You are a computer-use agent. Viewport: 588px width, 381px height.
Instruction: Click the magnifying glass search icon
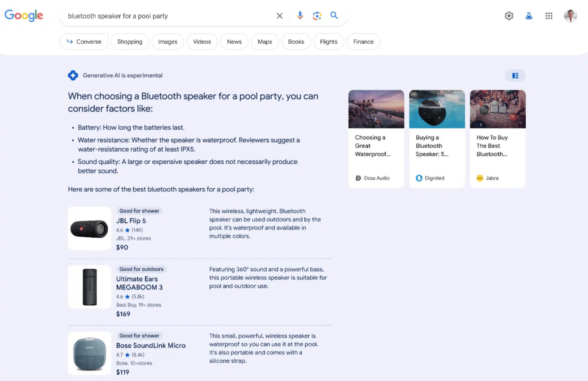click(x=334, y=15)
